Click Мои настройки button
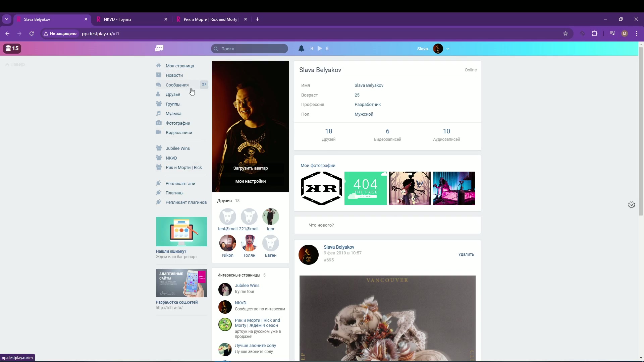Screen dimensions: 644x362 coord(251,181)
